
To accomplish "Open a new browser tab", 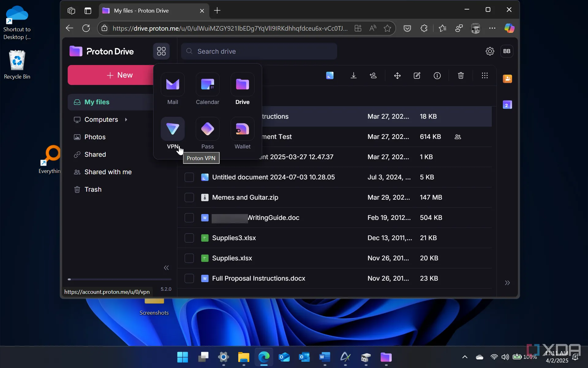I will tap(217, 11).
